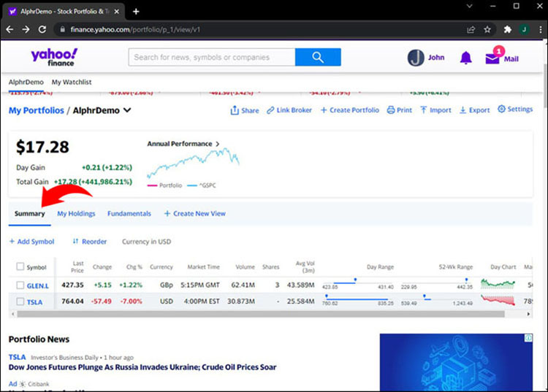Click the blue advertisement image
The height and width of the screenshot is (392, 548).
(456, 363)
